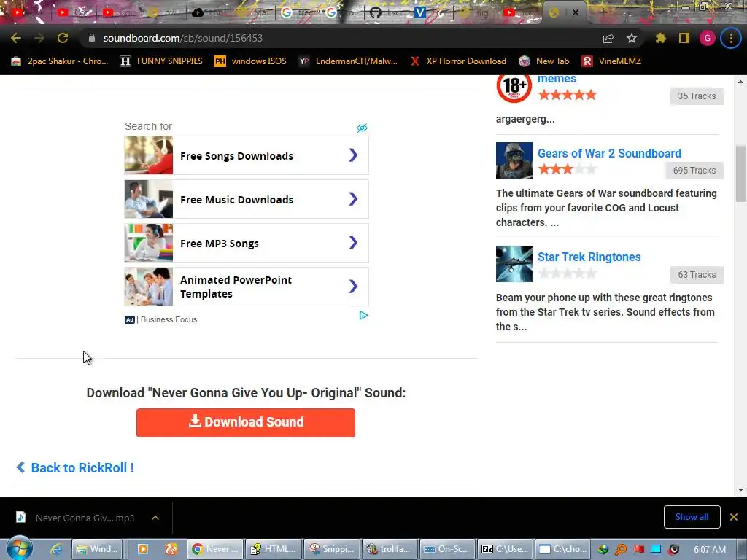747x560 pixels.
Task: Click the Star Trek spaceship thumbnail
Action: [x=514, y=264]
